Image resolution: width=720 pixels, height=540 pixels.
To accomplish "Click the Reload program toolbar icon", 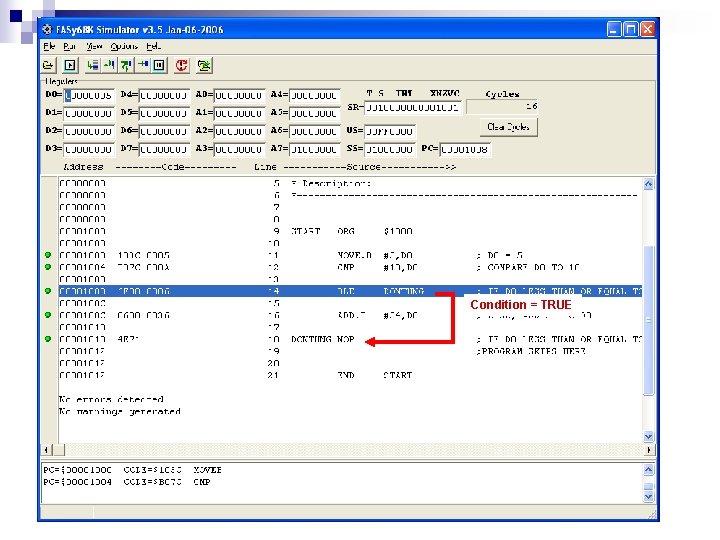I will tap(204, 65).
